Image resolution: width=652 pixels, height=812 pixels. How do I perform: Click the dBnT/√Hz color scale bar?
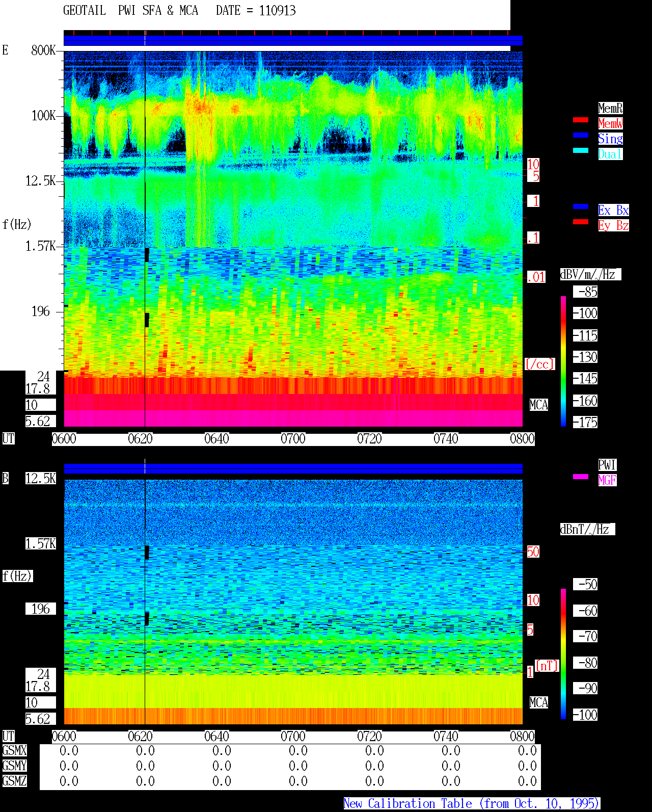[563, 654]
